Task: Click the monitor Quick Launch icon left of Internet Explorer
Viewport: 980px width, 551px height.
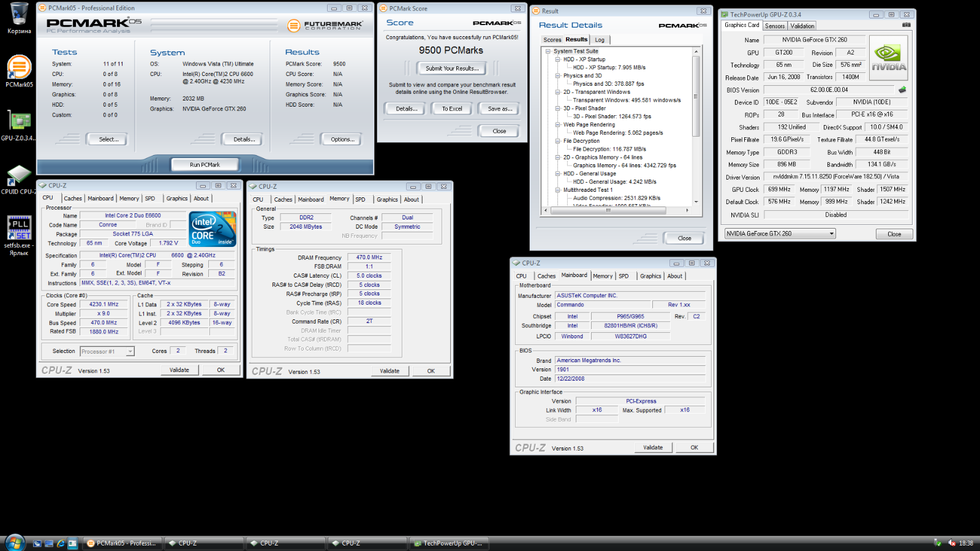Action: (49, 543)
